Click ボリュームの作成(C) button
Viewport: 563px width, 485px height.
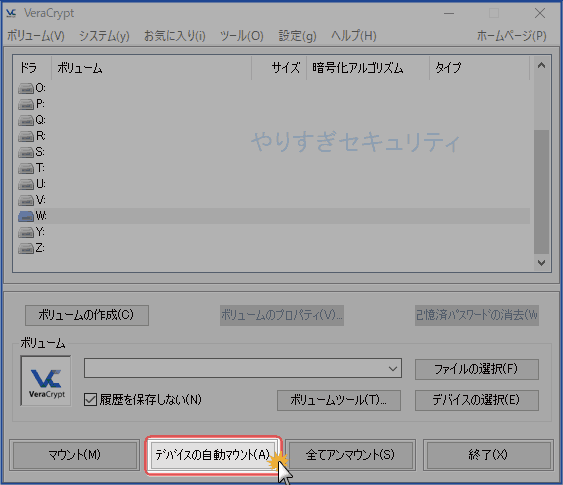tap(87, 315)
